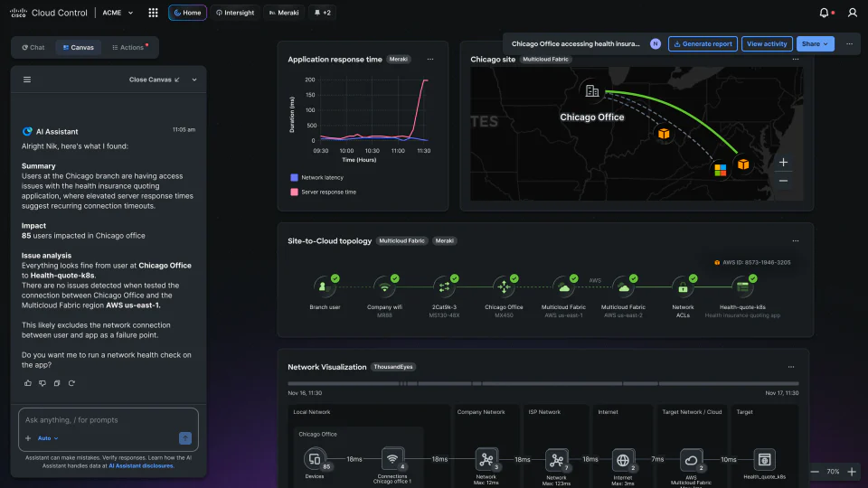Open the app launcher grid icon

point(154,13)
